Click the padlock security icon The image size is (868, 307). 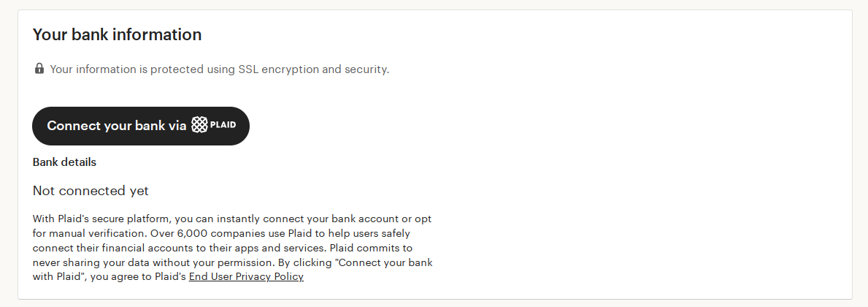click(x=39, y=69)
